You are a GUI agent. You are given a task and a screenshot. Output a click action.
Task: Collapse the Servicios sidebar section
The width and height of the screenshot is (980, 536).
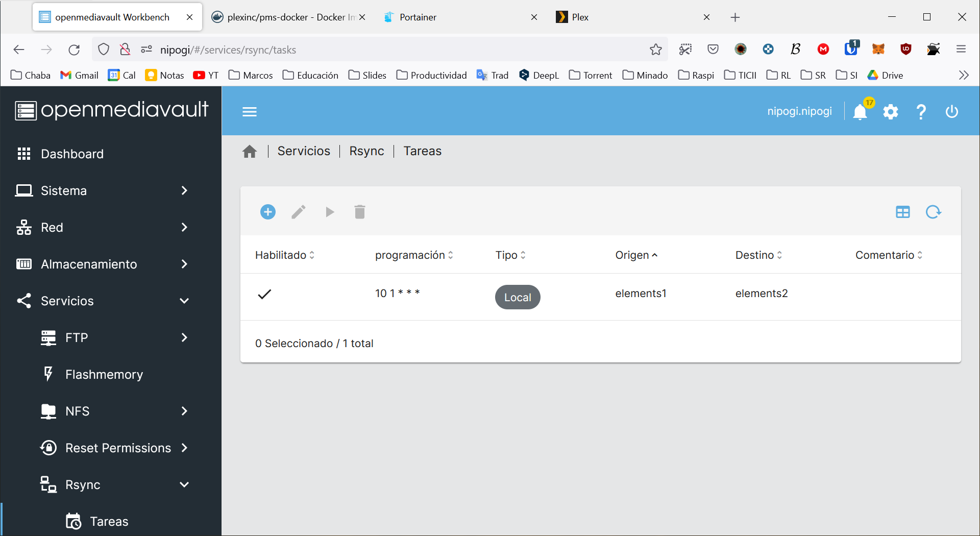(184, 301)
